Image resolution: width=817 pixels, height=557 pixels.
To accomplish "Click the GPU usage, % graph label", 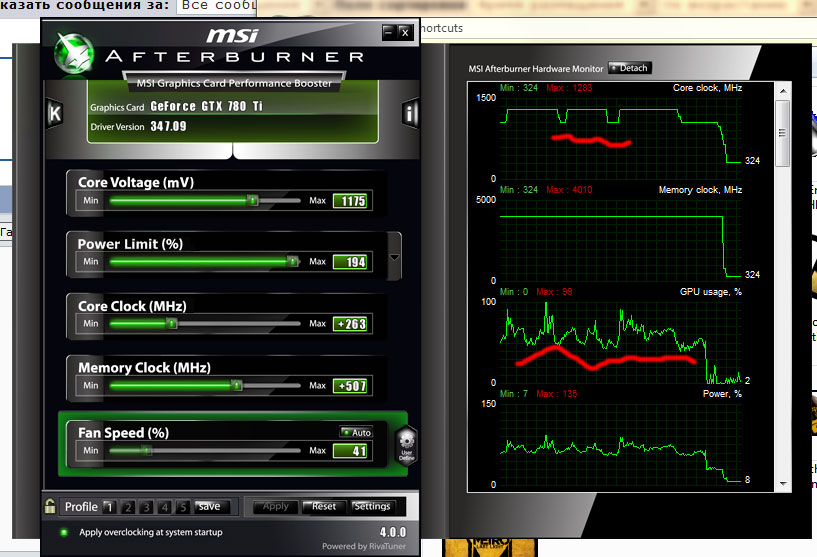I will click(711, 292).
